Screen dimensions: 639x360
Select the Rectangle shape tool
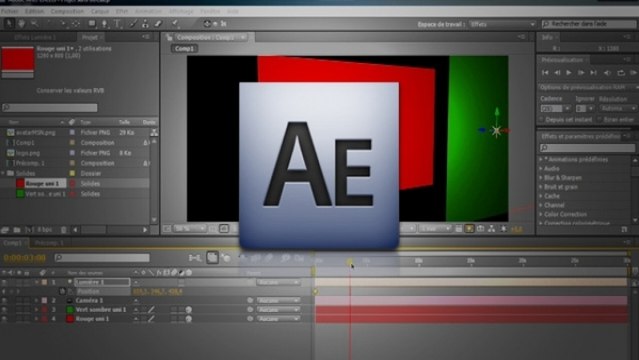92,24
